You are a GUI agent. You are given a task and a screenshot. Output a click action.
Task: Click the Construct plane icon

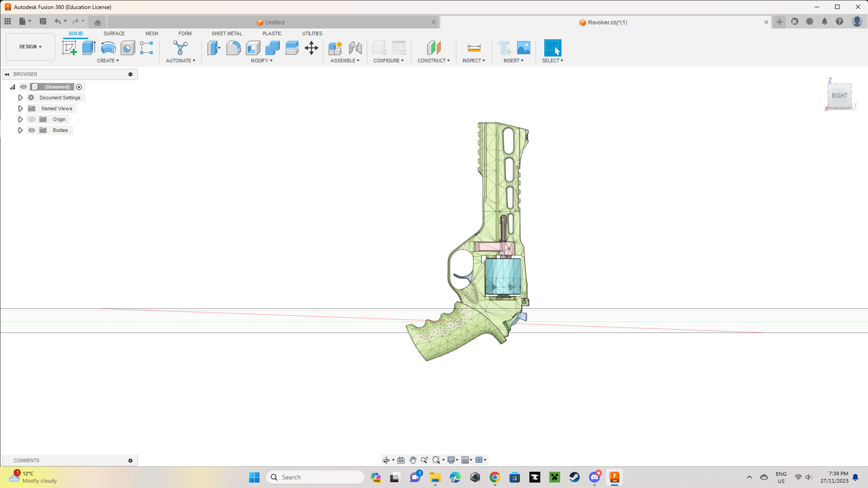[434, 48]
